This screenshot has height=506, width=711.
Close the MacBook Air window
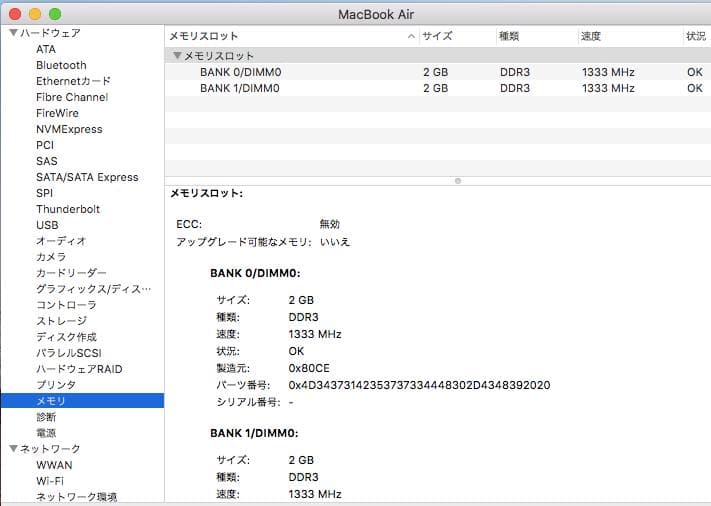point(15,14)
